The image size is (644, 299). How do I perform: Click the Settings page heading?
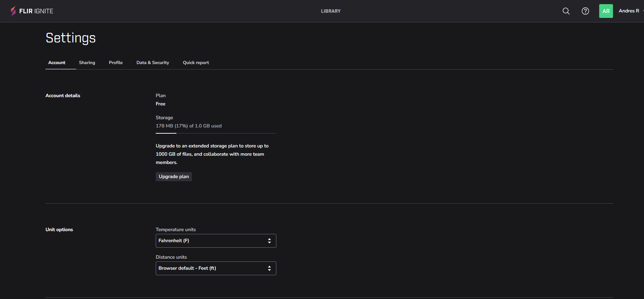click(71, 38)
